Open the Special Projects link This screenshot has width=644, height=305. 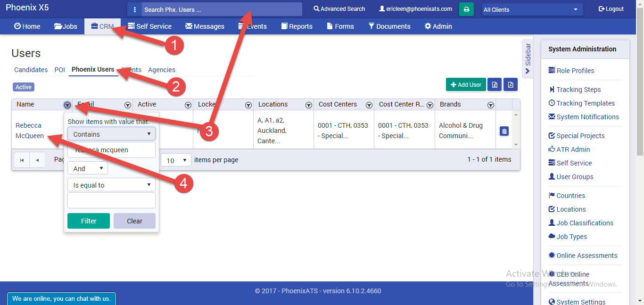click(577, 136)
